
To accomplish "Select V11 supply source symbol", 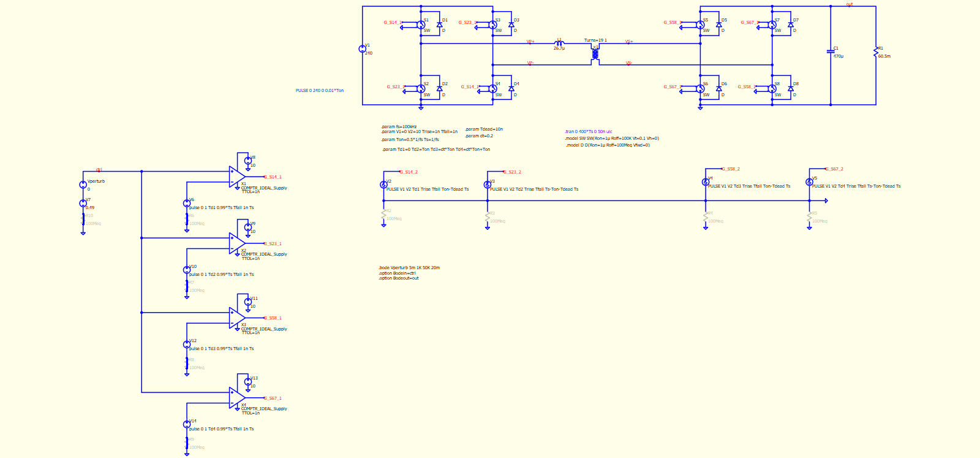I will click(x=248, y=302).
